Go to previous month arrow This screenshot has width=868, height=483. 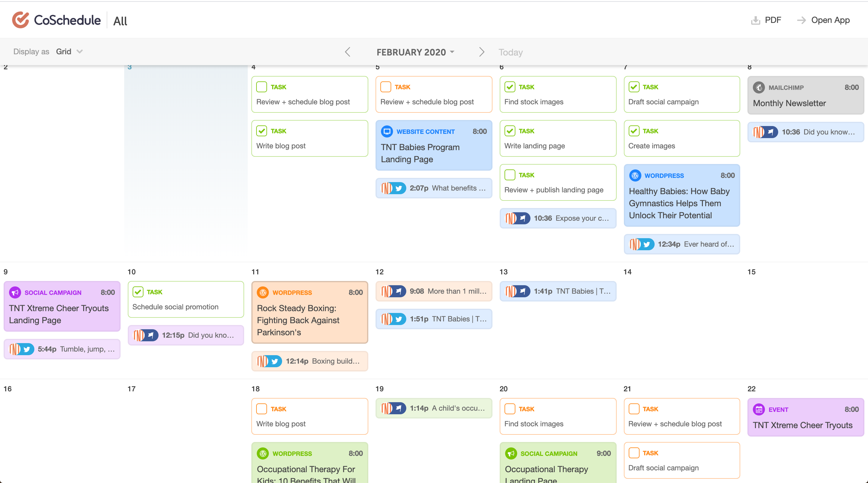coord(348,52)
